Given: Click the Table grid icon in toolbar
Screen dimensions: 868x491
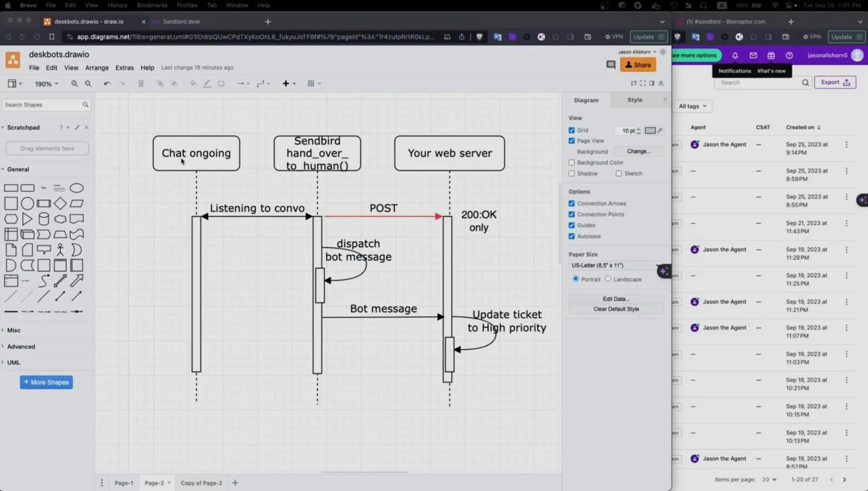Looking at the screenshot, I should (x=311, y=84).
